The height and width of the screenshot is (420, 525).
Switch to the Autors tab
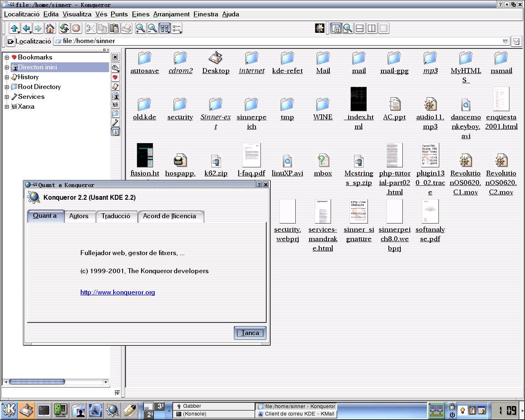(x=79, y=216)
